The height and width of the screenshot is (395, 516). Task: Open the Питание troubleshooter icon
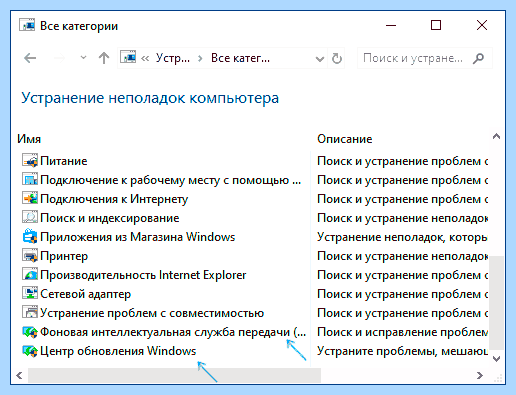point(30,161)
